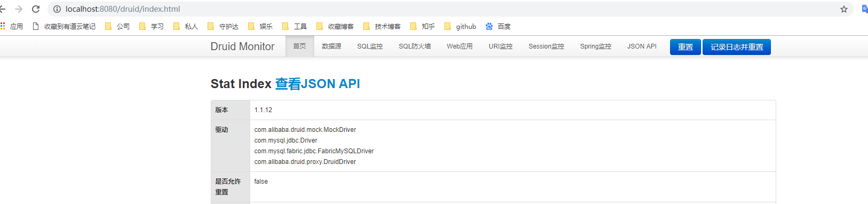Open the 查看JSON API heading link
This screenshot has width=868, height=204.
tap(317, 84)
